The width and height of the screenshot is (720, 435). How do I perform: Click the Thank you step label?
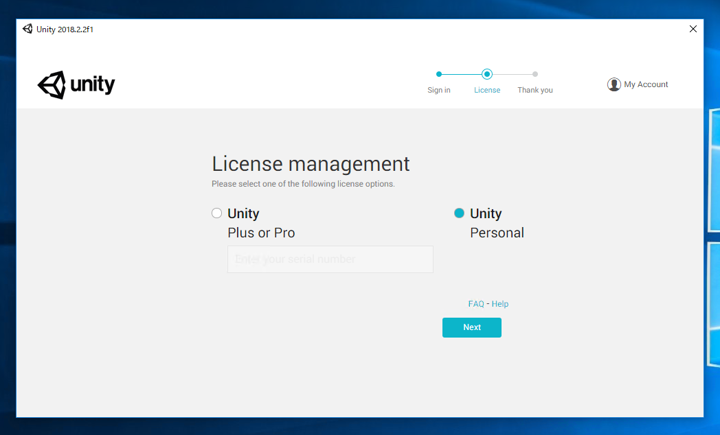pos(535,90)
